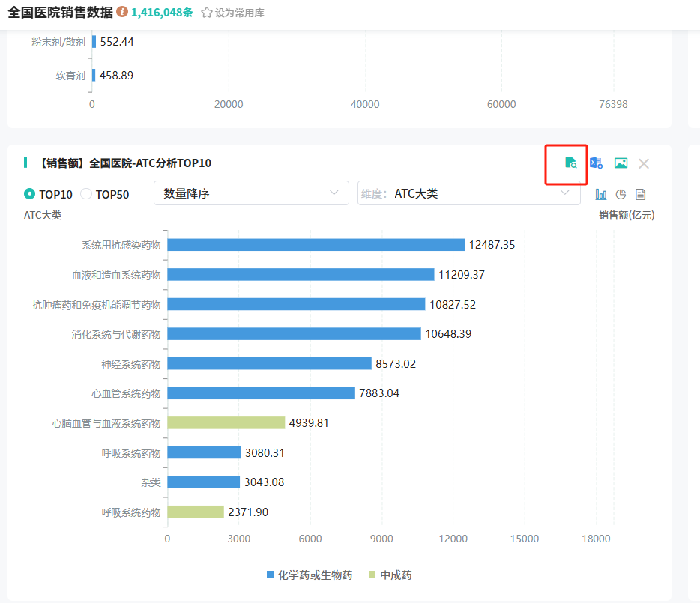Click the star icon for 设为常用库
This screenshot has height=603, width=700.
coord(207,13)
